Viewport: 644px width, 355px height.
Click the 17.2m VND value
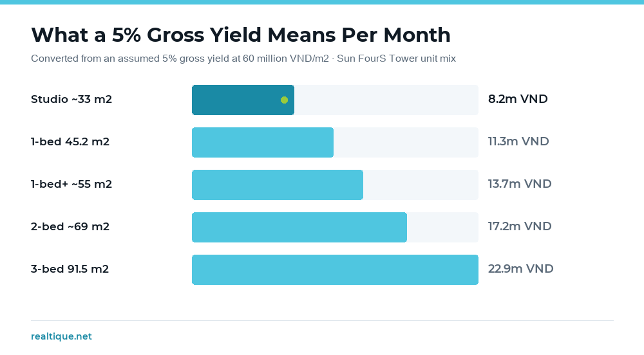(x=520, y=226)
